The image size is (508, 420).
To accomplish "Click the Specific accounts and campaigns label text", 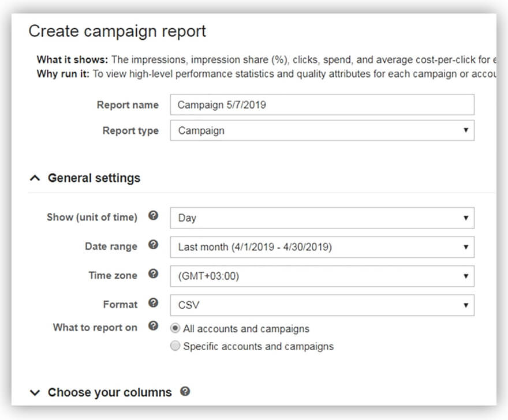I will point(258,347).
